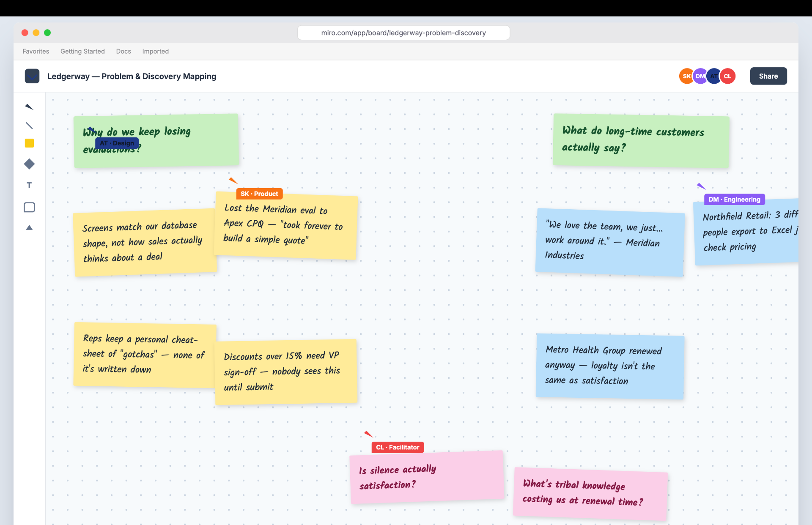Select the line drawing tool
This screenshot has width=812, height=525.
point(29,126)
